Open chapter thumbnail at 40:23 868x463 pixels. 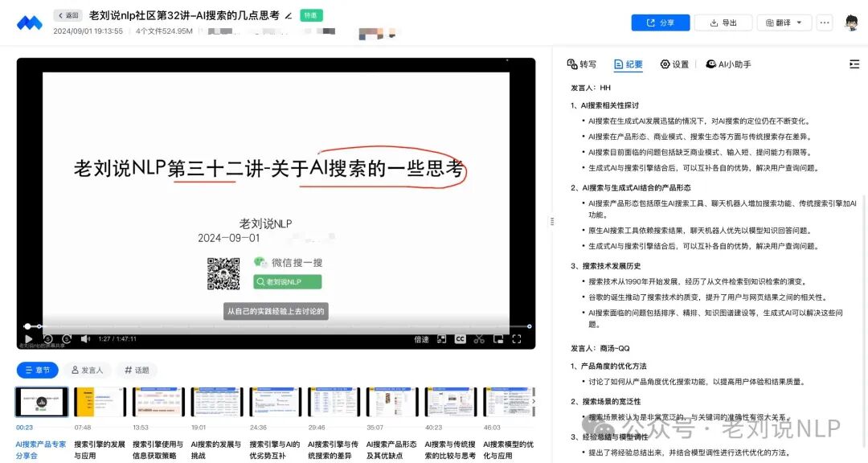(x=451, y=402)
